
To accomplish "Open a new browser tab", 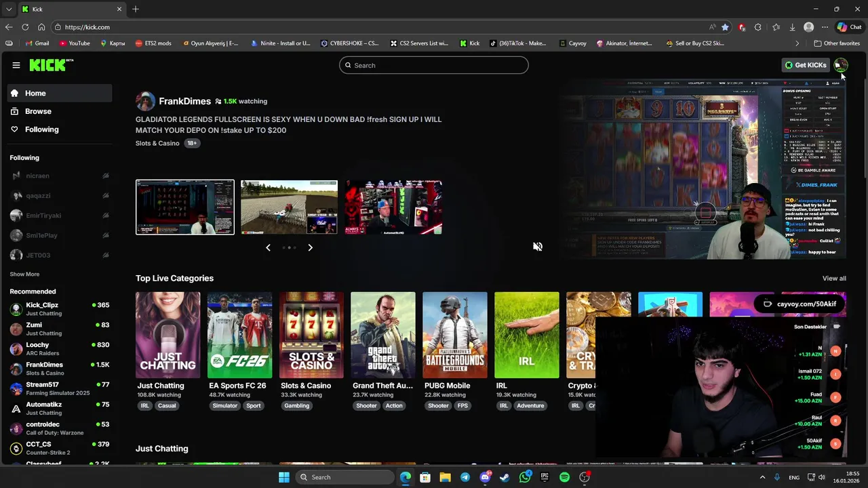I will click(136, 9).
